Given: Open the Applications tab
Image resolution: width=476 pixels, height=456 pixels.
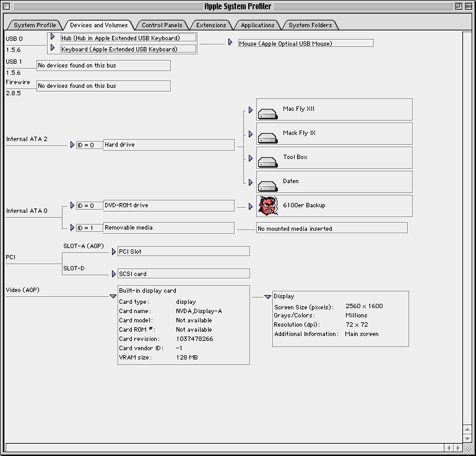Looking at the screenshot, I should (257, 25).
